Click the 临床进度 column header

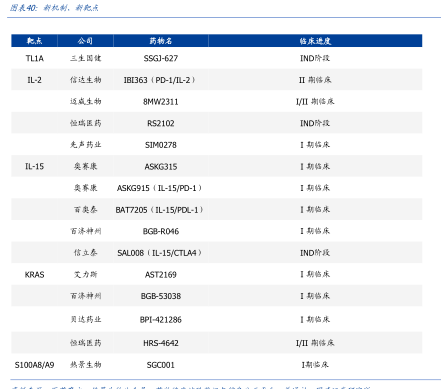pyautogui.click(x=315, y=41)
